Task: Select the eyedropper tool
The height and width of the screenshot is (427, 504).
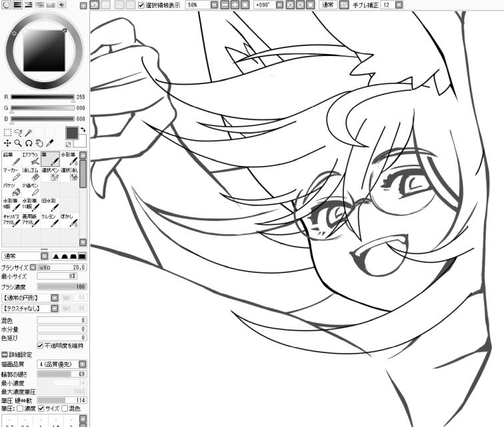Action: coord(50,143)
